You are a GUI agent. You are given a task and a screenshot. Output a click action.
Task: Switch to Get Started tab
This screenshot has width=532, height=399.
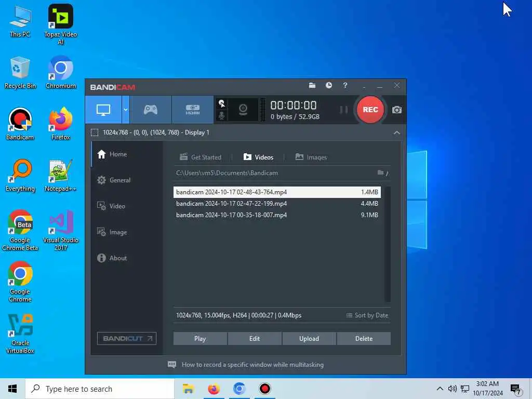(x=201, y=157)
